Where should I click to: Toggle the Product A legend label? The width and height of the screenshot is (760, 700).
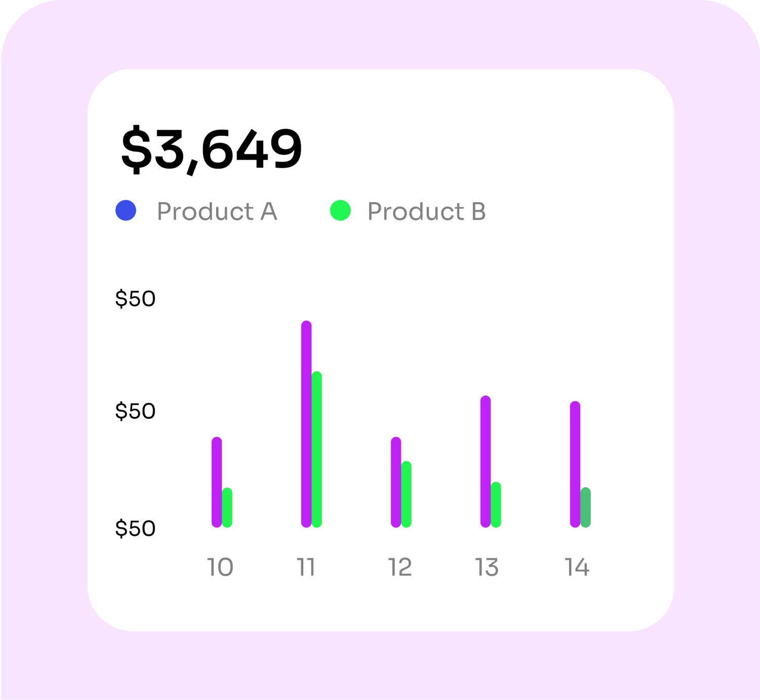tap(217, 211)
